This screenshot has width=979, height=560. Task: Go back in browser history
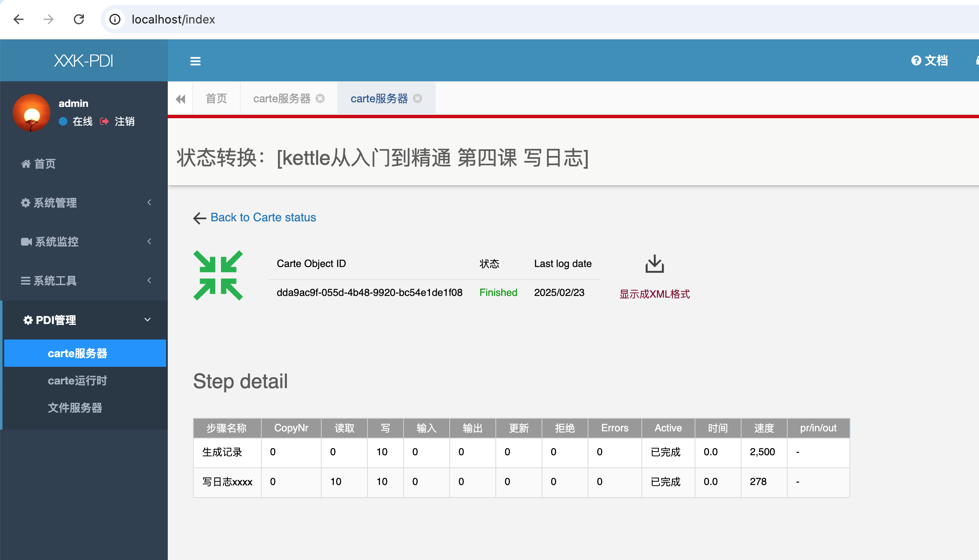pyautogui.click(x=18, y=19)
